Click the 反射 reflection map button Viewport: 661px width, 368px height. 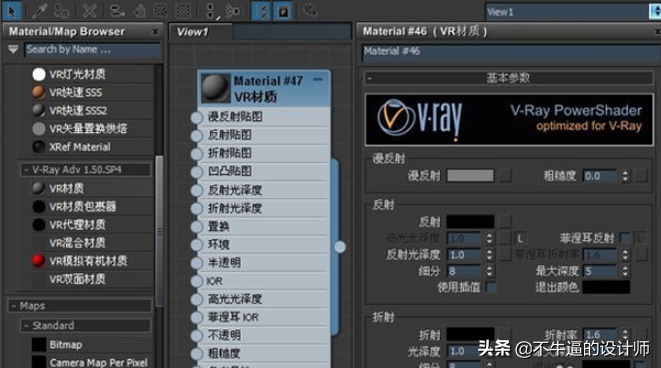pos(505,222)
